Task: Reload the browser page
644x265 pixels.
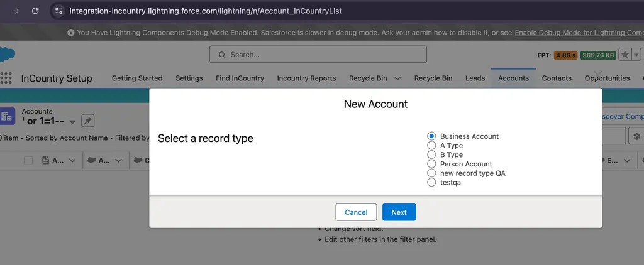Action: 35,11
